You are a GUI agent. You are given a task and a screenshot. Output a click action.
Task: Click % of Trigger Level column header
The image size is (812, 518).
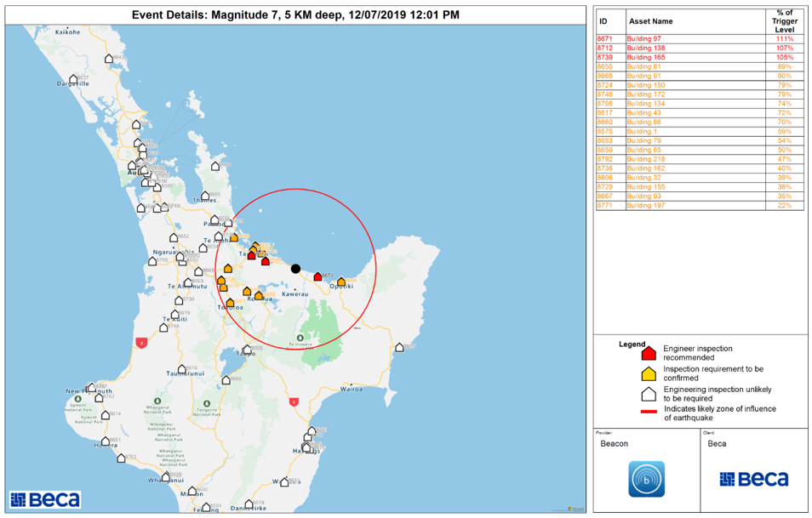click(783, 20)
